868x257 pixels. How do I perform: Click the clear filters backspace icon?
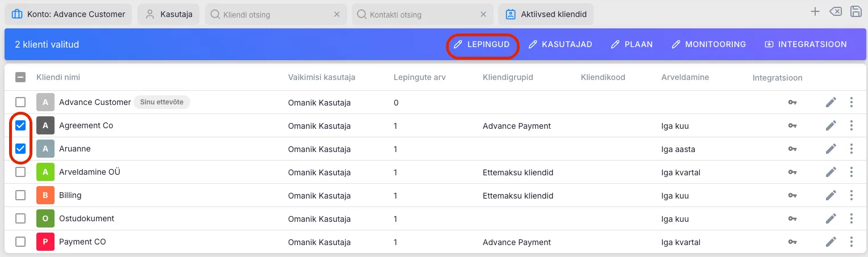pos(836,12)
